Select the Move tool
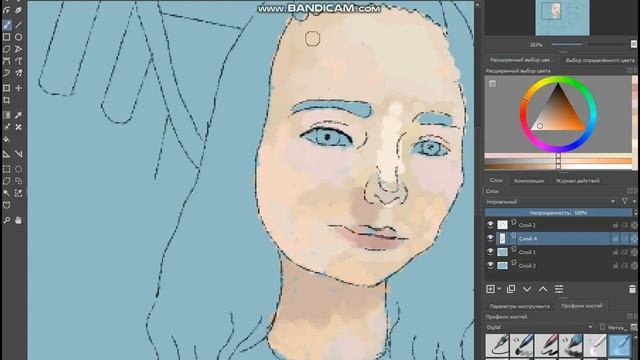Screen dimensions: 640x360 click(18, 88)
